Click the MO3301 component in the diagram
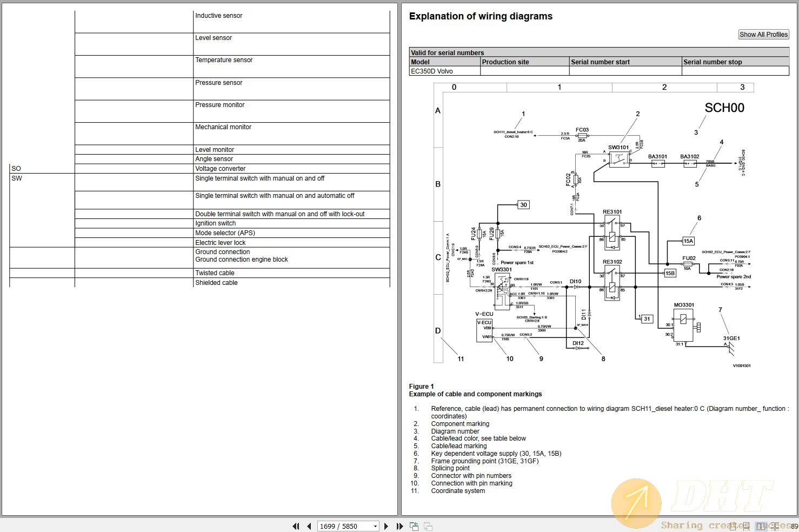This screenshot has height=532, width=799. click(683, 324)
